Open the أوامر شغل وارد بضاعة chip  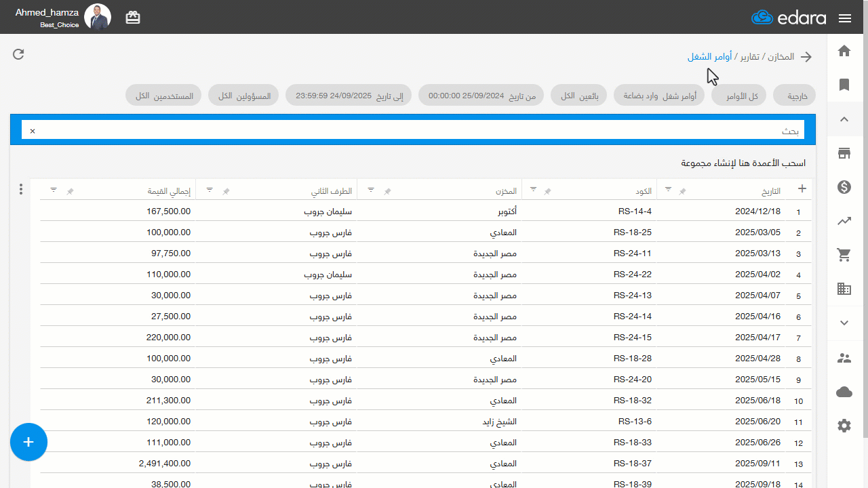point(659,95)
